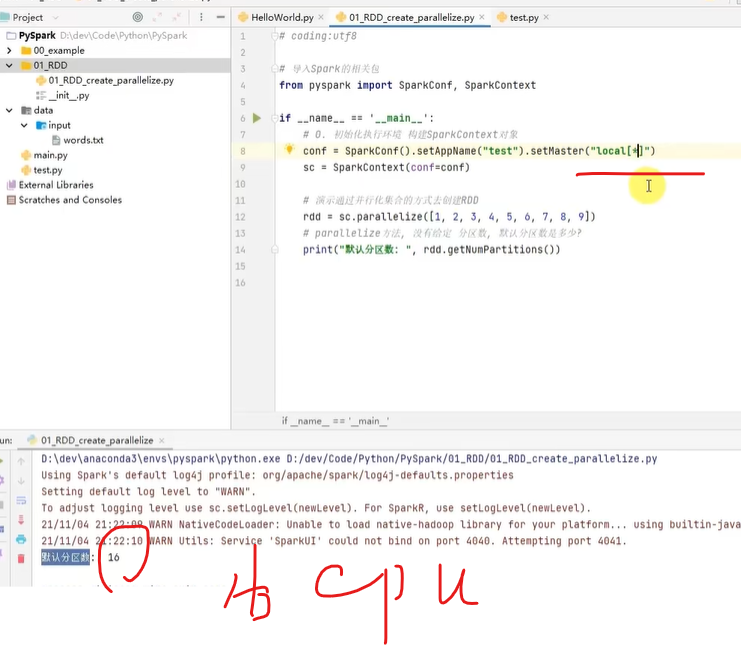Select the PySpark project root
Image resolution: width=741 pixels, height=645 pixels.
[x=37, y=35]
